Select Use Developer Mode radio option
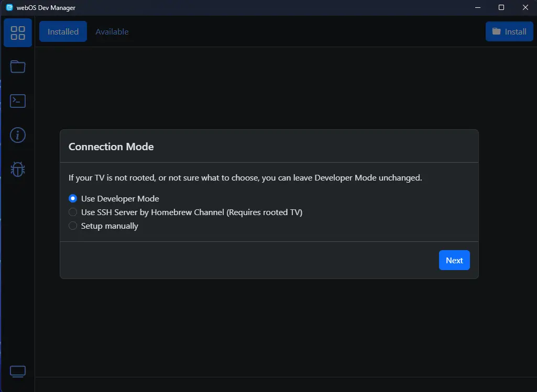The height and width of the screenshot is (392, 537). (x=73, y=198)
